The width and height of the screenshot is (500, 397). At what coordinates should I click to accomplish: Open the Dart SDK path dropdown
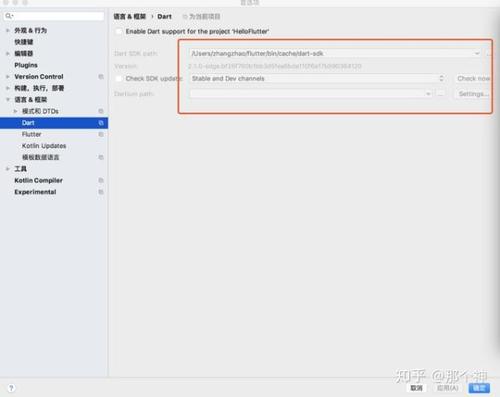(477, 53)
